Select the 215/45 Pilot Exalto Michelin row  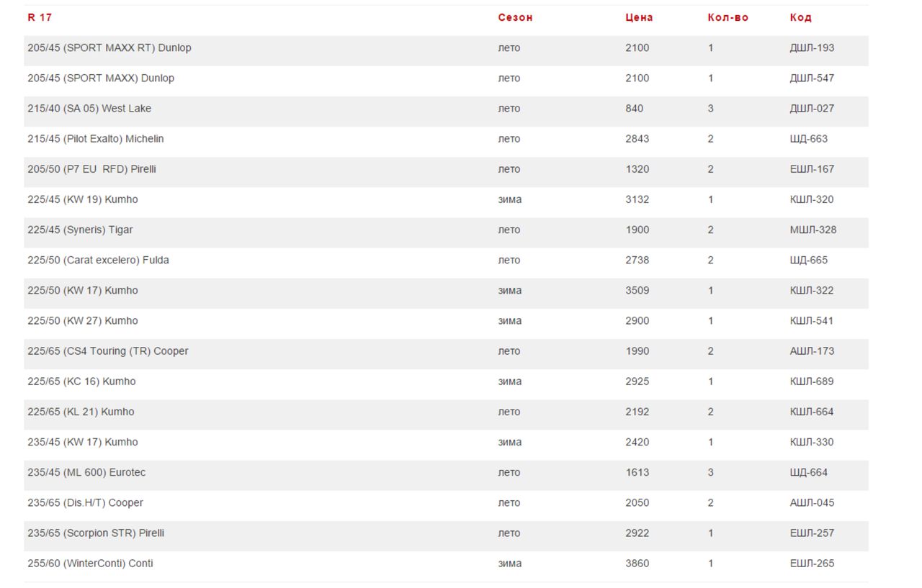[x=446, y=138]
